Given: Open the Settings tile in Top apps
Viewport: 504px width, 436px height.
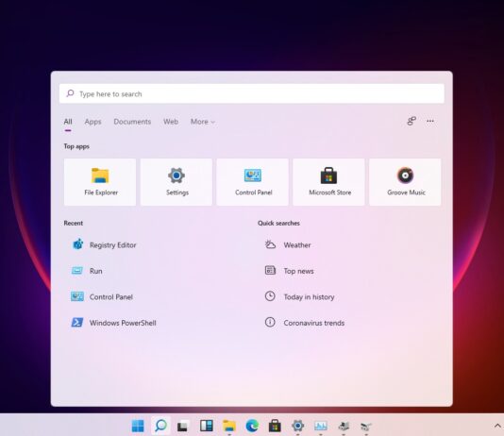Looking at the screenshot, I should pyautogui.click(x=176, y=182).
